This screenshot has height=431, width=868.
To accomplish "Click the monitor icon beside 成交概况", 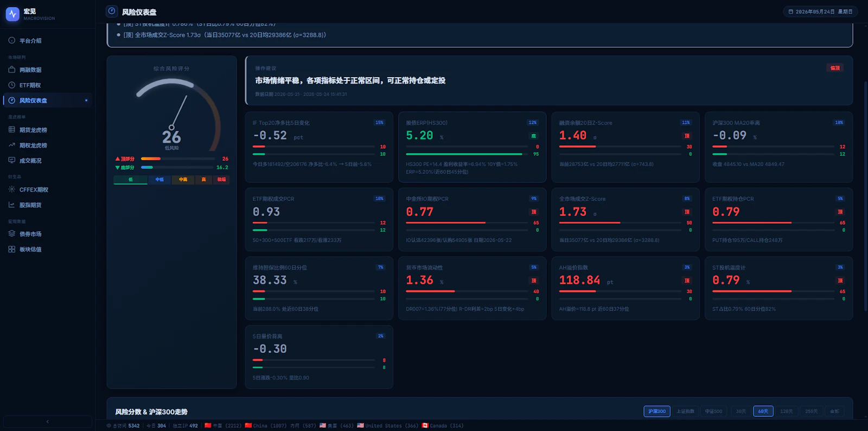I will (x=11, y=160).
